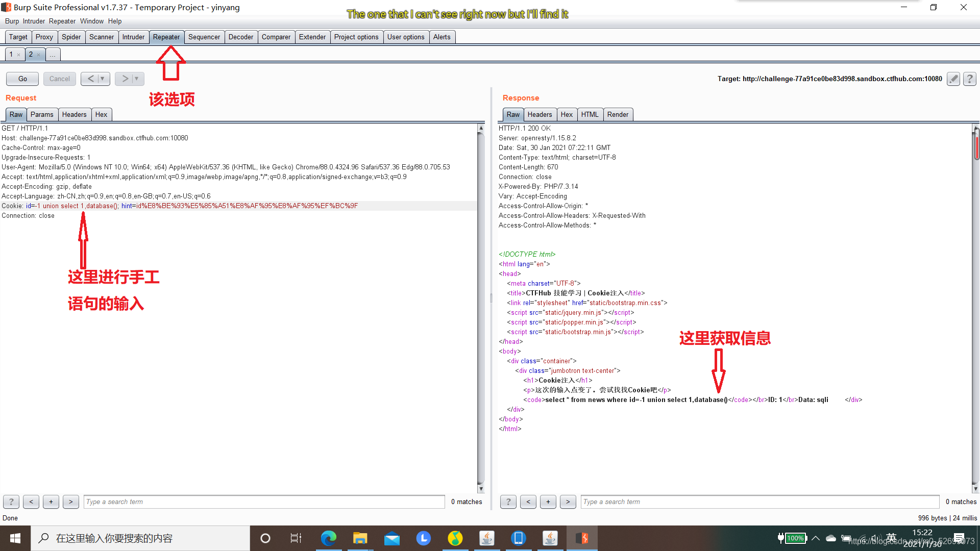The image size is (980, 551).
Task: Add a new Repeater tab with ellipsis
Action: [x=53, y=55]
